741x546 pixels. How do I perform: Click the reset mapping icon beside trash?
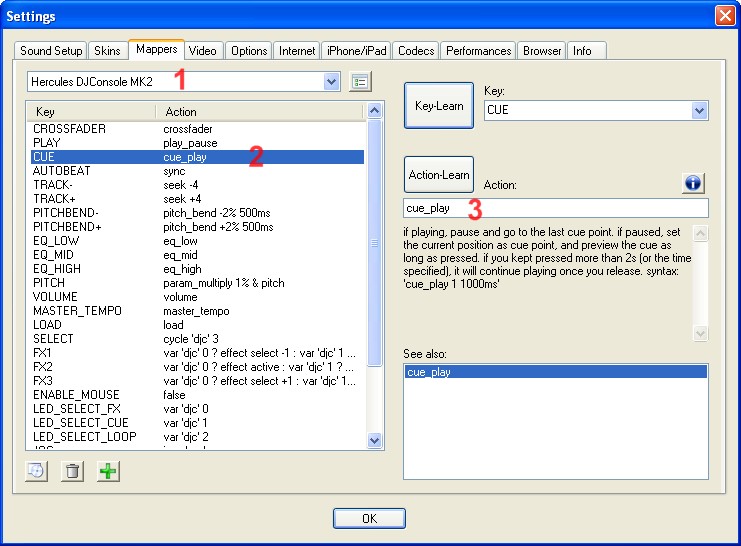[36, 471]
